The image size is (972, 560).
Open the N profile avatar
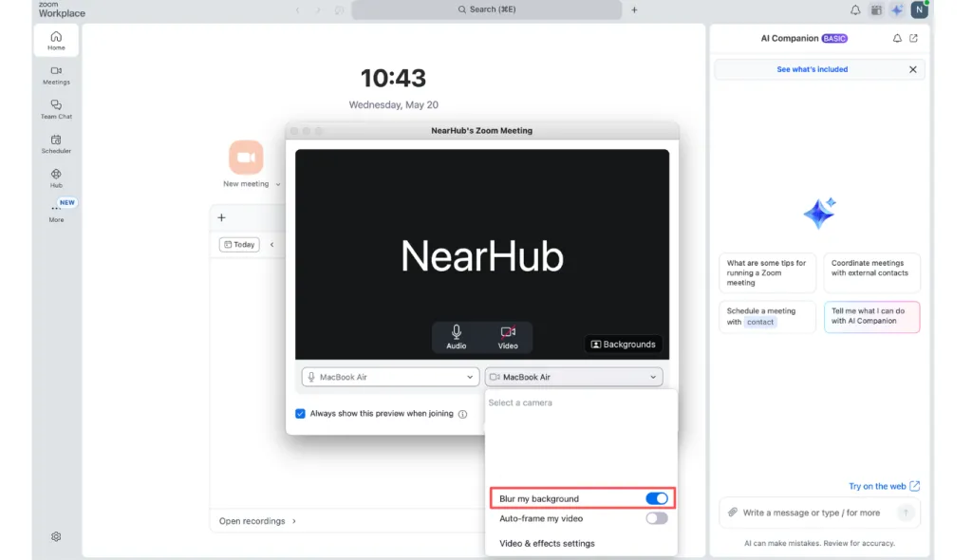click(x=919, y=9)
